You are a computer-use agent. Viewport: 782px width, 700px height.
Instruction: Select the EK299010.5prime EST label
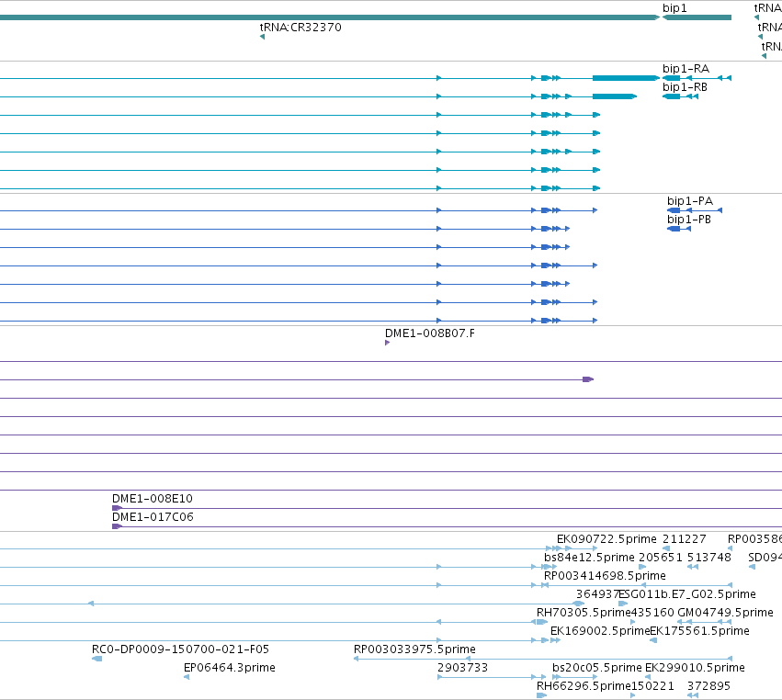pos(695,668)
